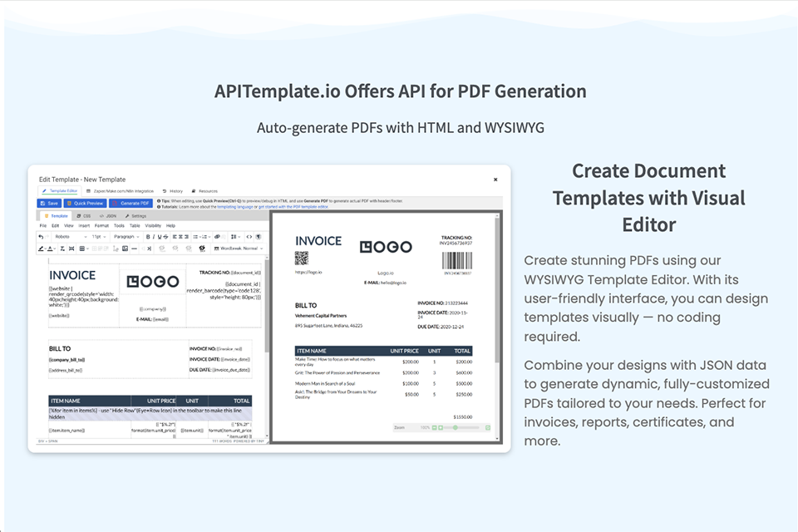798x532 pixels.
Task: Click the black eye visibility icon
Action: [202, 249]
